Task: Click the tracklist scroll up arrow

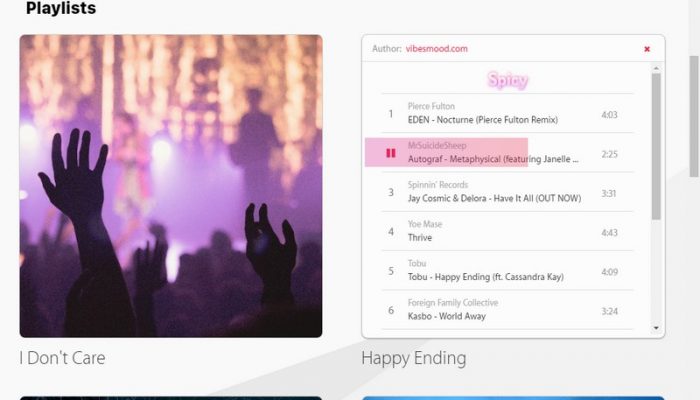Action: click(x=656, y=69)
